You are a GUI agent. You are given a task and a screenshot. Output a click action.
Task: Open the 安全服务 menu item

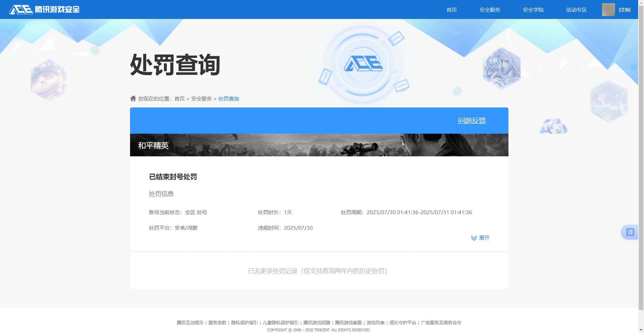click(x=490, y=10)
